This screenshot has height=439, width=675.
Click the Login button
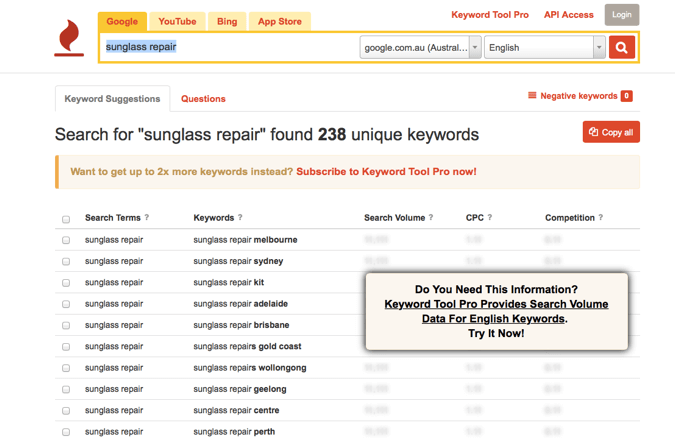pyautogui.click(x=622, y=15)
